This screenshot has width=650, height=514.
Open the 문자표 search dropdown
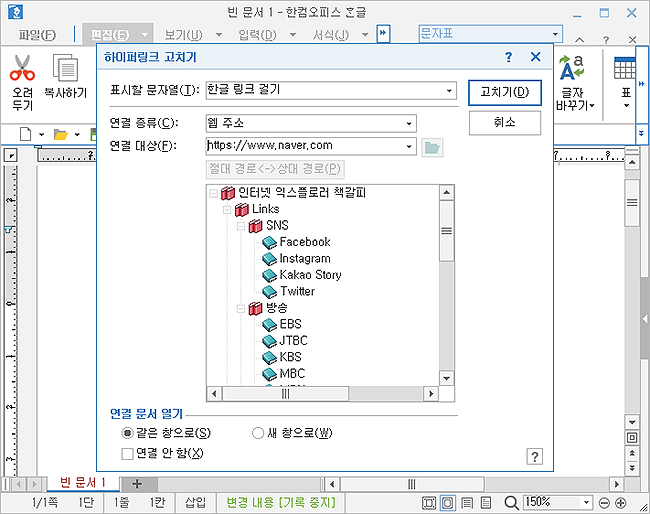click(555, 34)
